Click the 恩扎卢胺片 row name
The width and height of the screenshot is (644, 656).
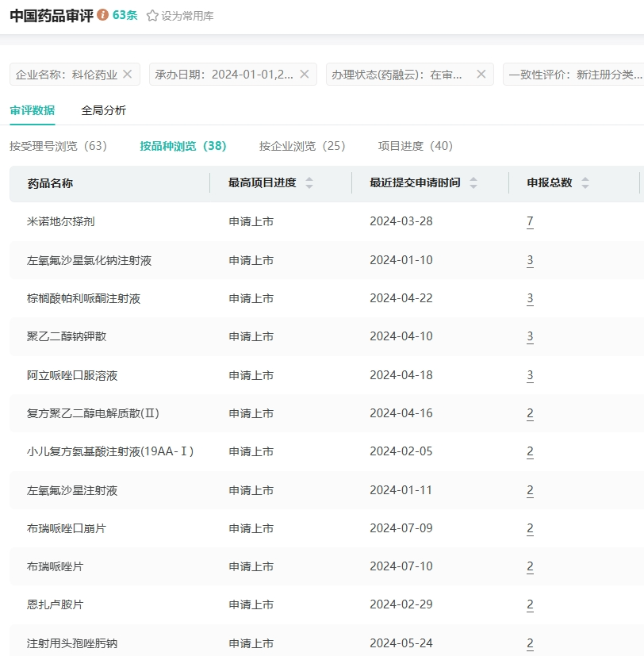55,605
